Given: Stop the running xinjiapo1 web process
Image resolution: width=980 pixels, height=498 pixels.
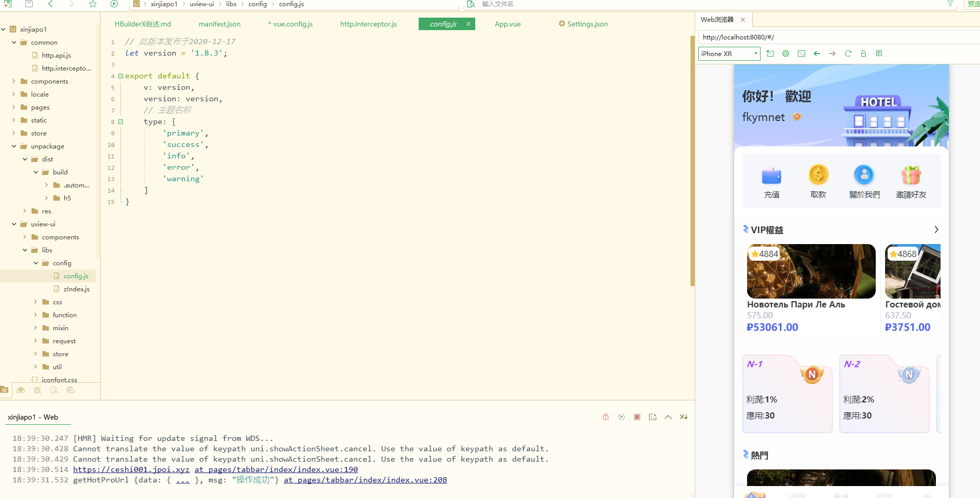Looking at the screenshot, I should coord(637,417).
